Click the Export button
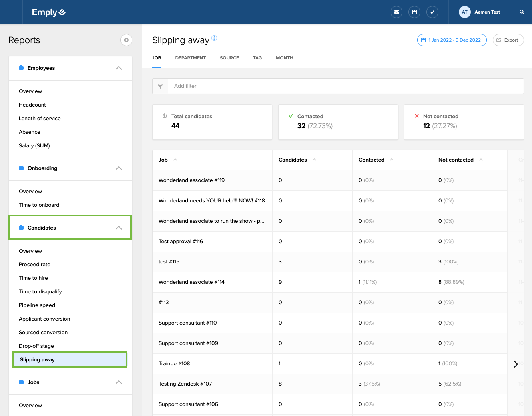532x416 pixels. point(508,40)
